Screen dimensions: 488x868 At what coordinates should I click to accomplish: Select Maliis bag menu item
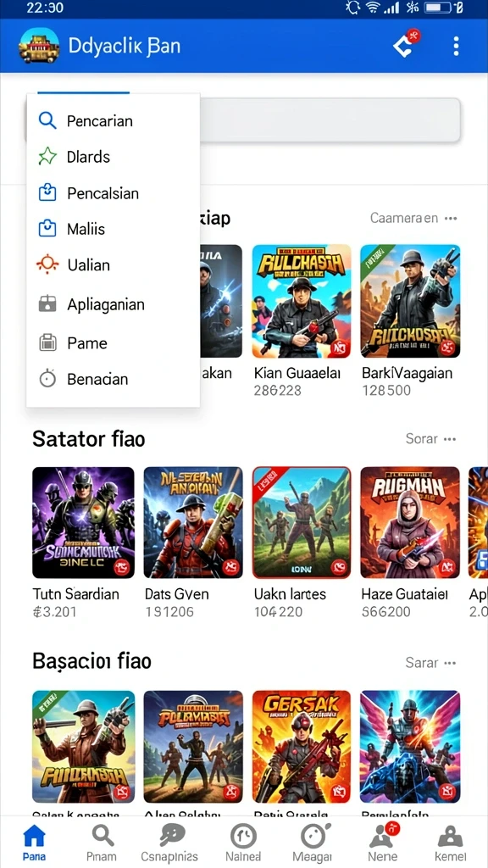point(113,229)
